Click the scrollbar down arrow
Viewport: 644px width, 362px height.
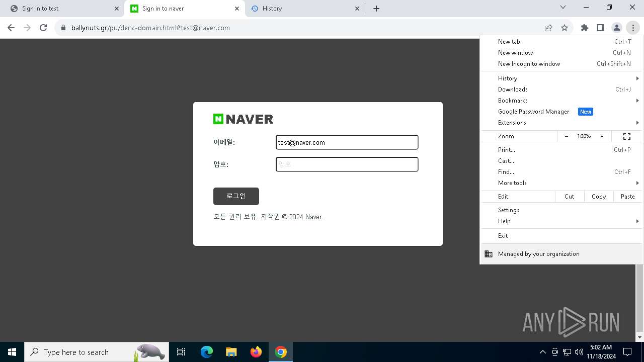[640, 337]
